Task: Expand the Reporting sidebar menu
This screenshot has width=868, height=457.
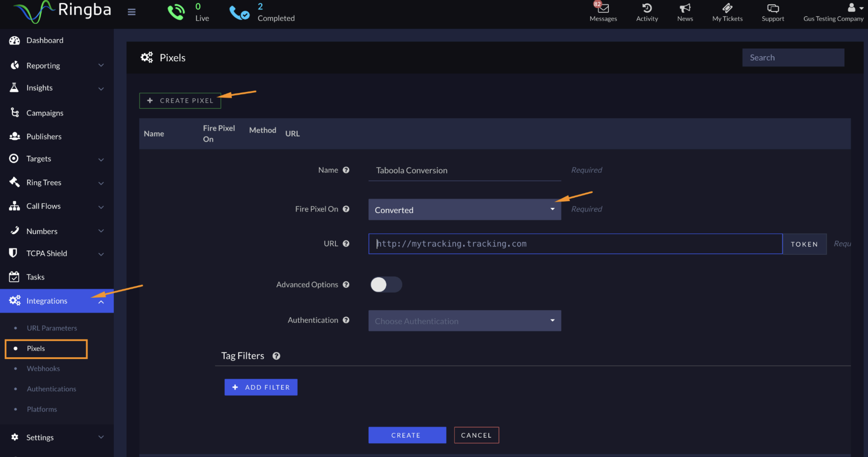Action: point(57,65)
